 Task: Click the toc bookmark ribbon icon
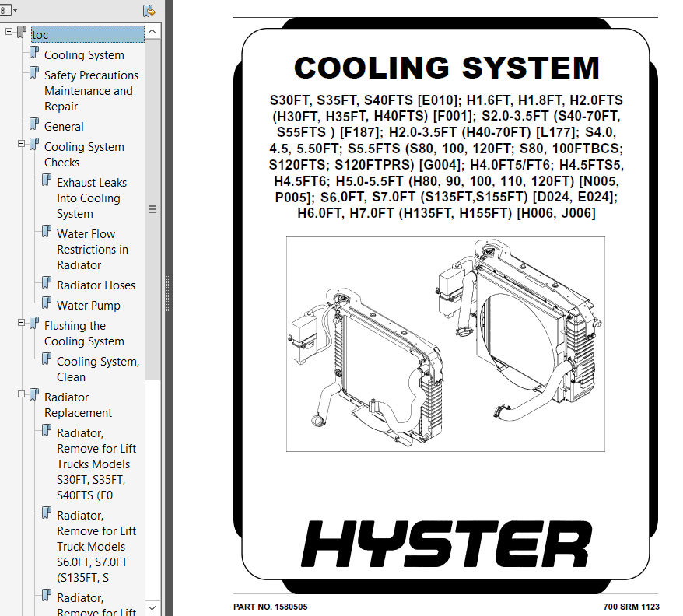click(21, 32)
